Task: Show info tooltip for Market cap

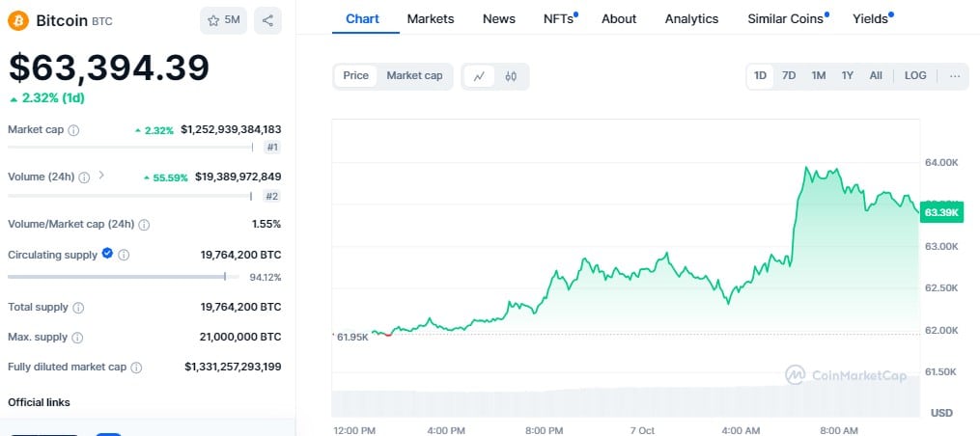Action: pyautogui.click(x=73, y=130)
